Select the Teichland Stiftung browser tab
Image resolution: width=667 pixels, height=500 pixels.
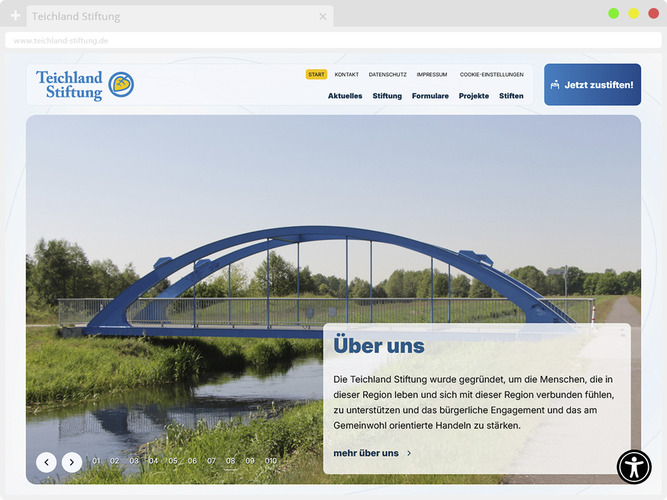coord(180,17)
